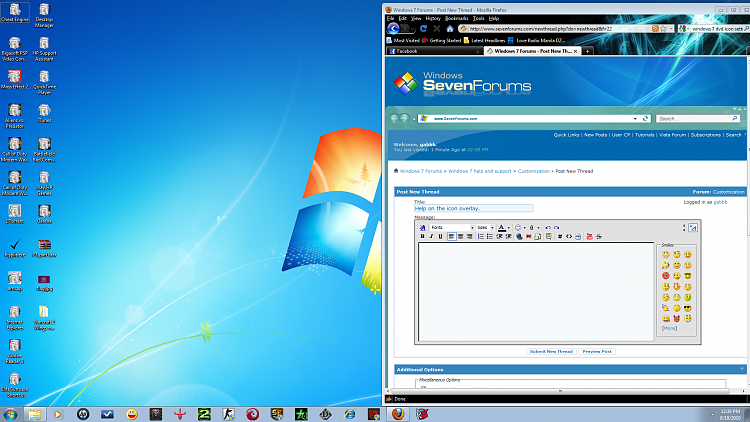
Task: Open the New Posts link
Action: pyautogui.click(x=596, y=135)
